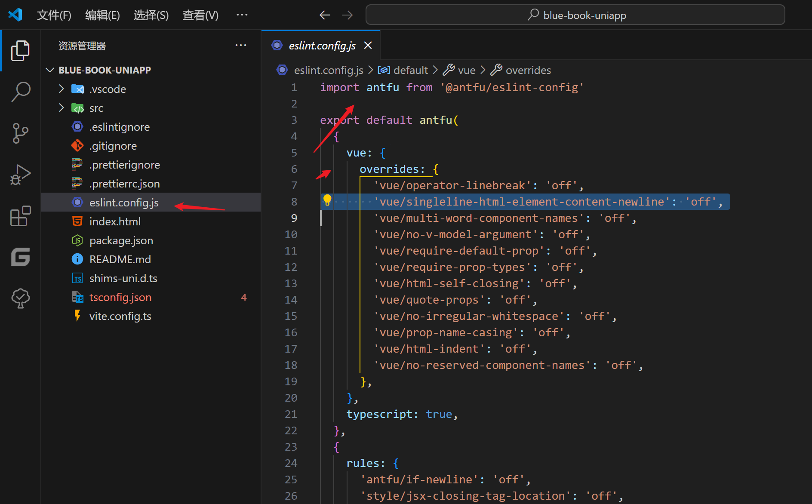812x504 pixels.
Task: Click the 'vue/operator-linebreak' rule text
Action: point(452,185)
